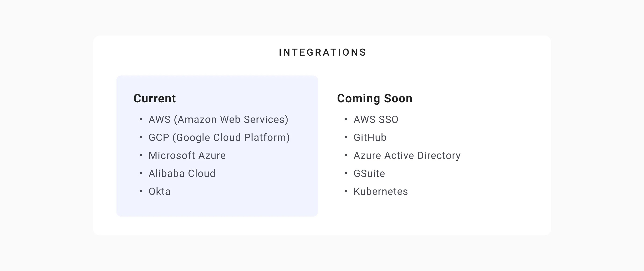Click AWS SSO under Coming Soon
The width and height of the screenshot is (644, 271).
(375, 119)
